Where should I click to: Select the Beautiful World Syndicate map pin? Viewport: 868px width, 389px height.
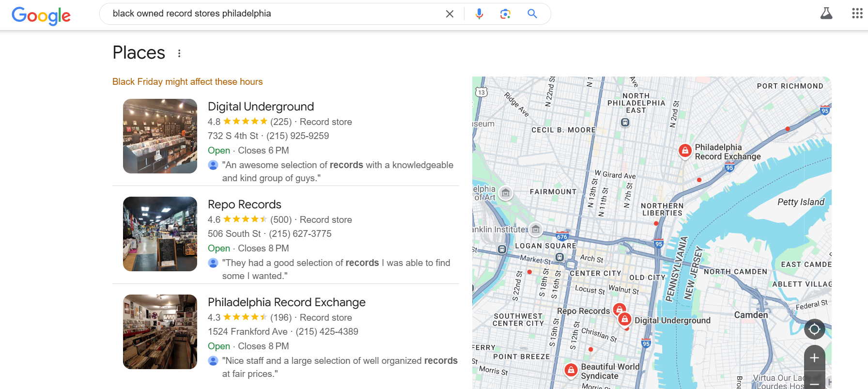[571, 370]
